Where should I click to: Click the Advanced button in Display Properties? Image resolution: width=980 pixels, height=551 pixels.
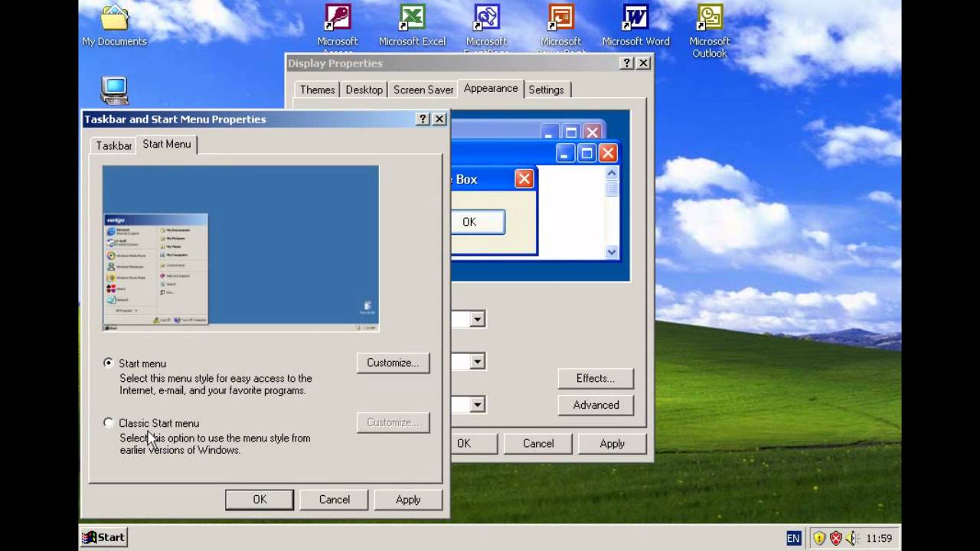[x=596, y=405]
